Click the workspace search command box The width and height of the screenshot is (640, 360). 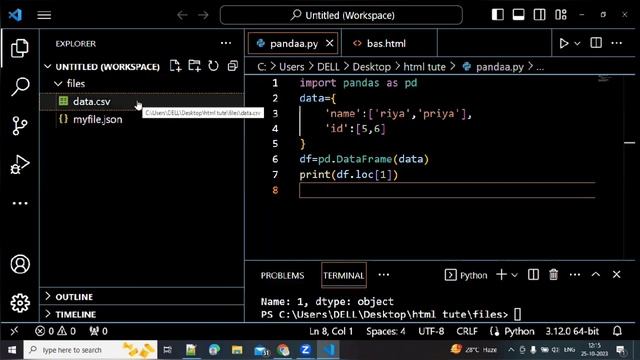point(341,15)
